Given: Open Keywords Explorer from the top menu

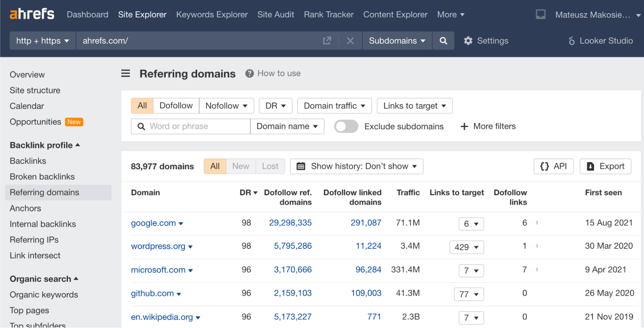Looking at the screenshot, I should pos(212,14).
